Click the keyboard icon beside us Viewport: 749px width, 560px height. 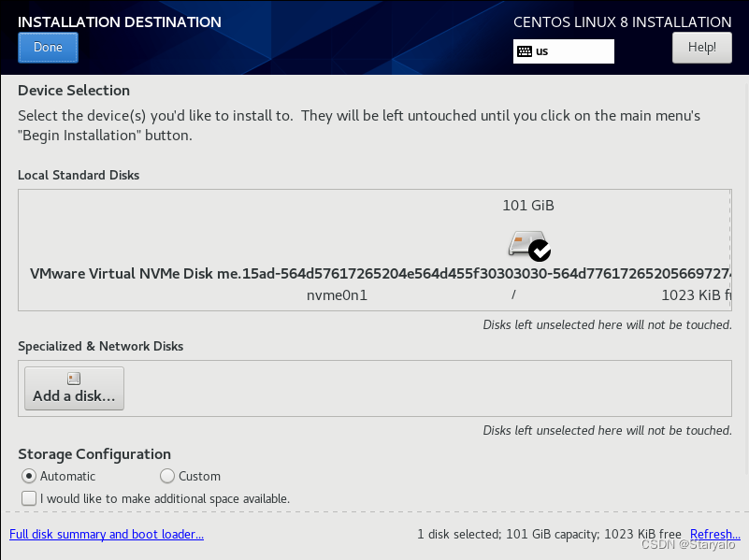(x=525, y=51)
